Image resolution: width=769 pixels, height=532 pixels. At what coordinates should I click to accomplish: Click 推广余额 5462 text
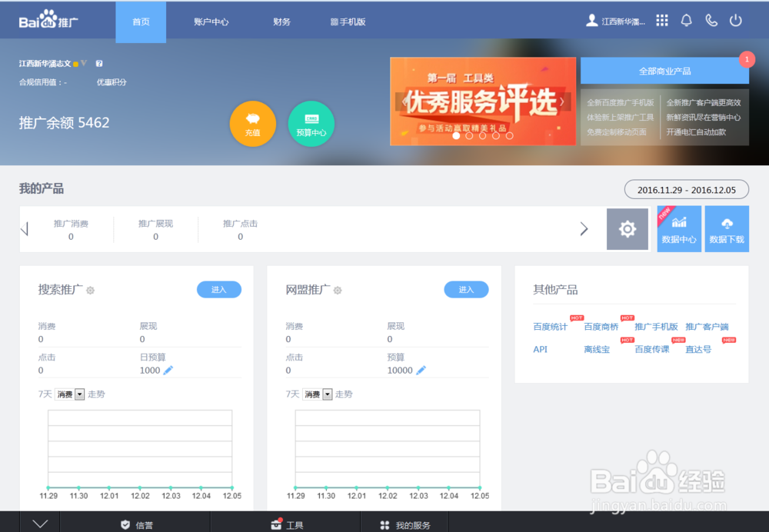(65, 122)
